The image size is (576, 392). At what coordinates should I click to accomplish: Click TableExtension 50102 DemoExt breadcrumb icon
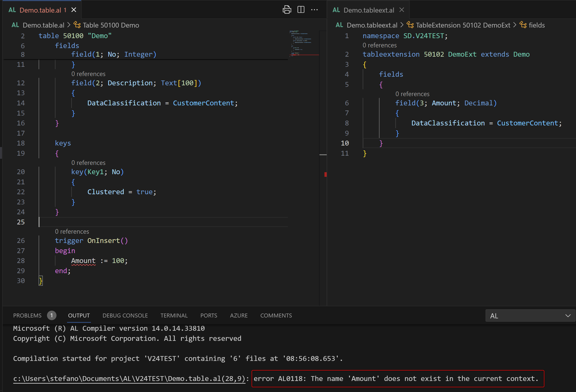pyautogui.click(x=410, y=25)
